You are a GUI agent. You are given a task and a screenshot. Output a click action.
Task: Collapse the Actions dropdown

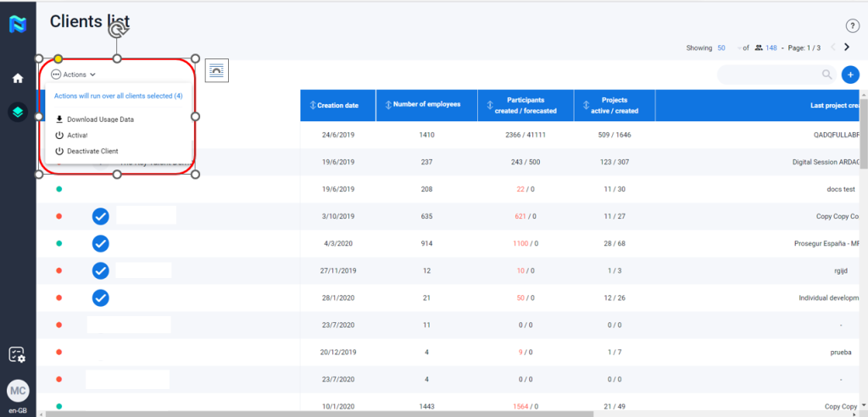(x=74, y=75)
